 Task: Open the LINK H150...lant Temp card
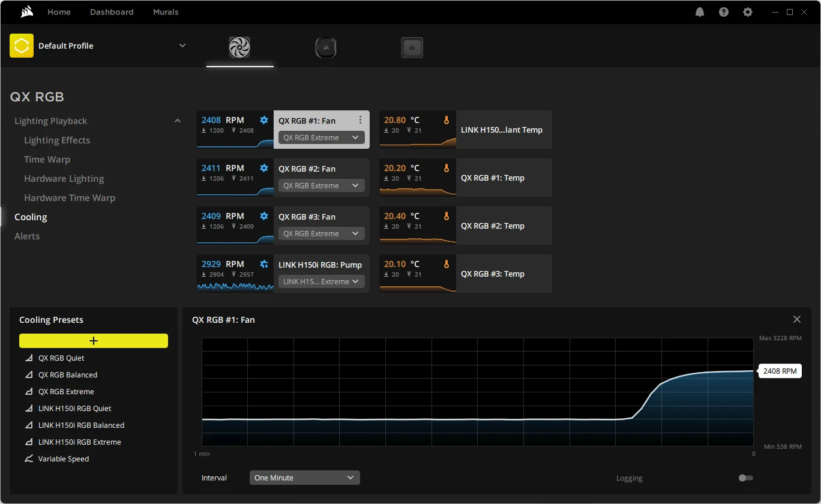[466, 130]
